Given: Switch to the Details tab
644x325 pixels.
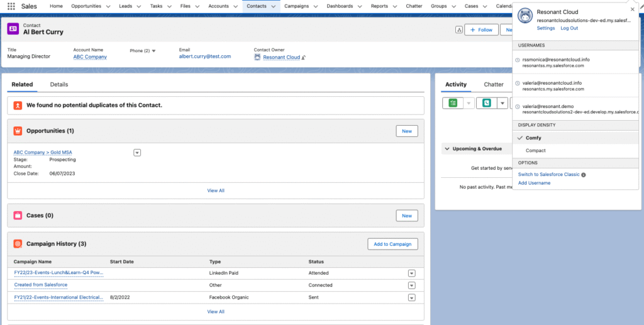Looking at the screenshot, I should 59,84.
